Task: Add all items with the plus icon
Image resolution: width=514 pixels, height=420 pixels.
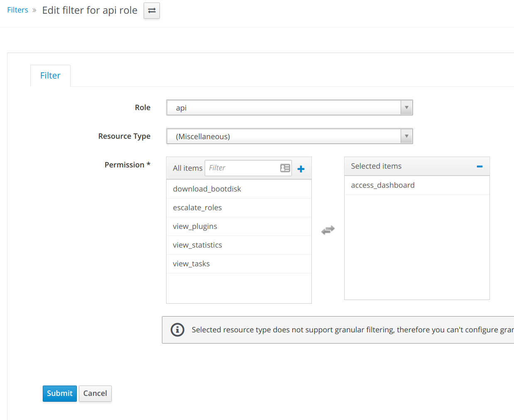Action: [x=301, y=169]
